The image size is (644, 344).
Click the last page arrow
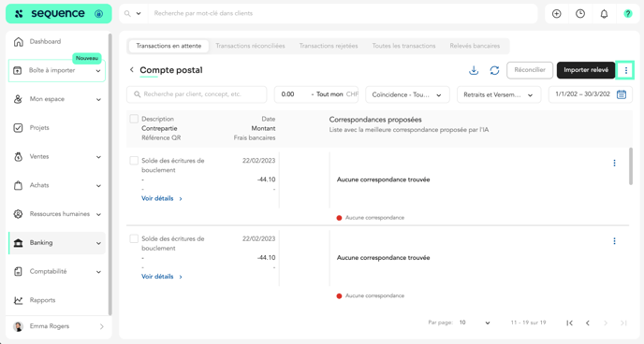(623, 323)
